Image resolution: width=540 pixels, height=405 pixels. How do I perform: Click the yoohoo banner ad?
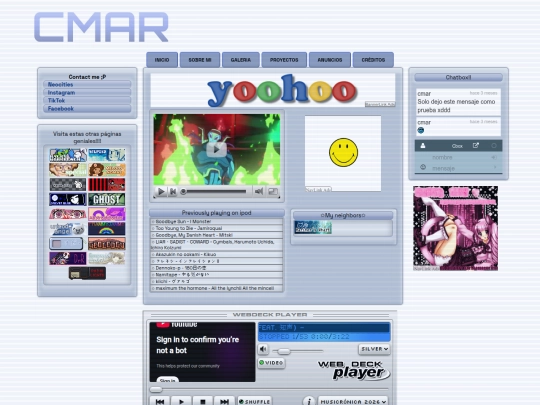(273, 90)
